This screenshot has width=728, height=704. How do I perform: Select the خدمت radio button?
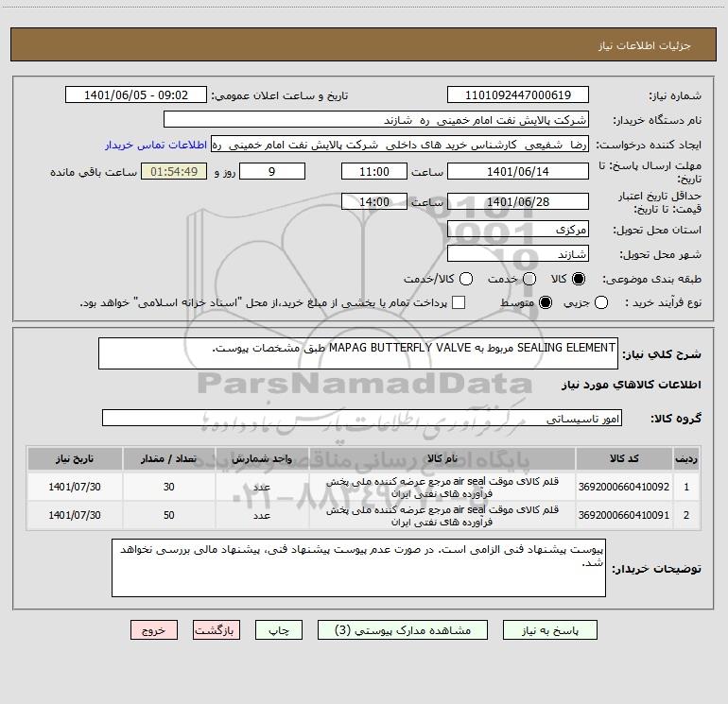529,279
